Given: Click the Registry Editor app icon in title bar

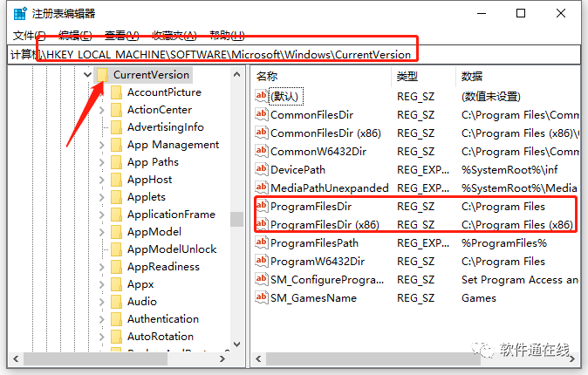Looking at the screenshot, I should click(20, 13).
